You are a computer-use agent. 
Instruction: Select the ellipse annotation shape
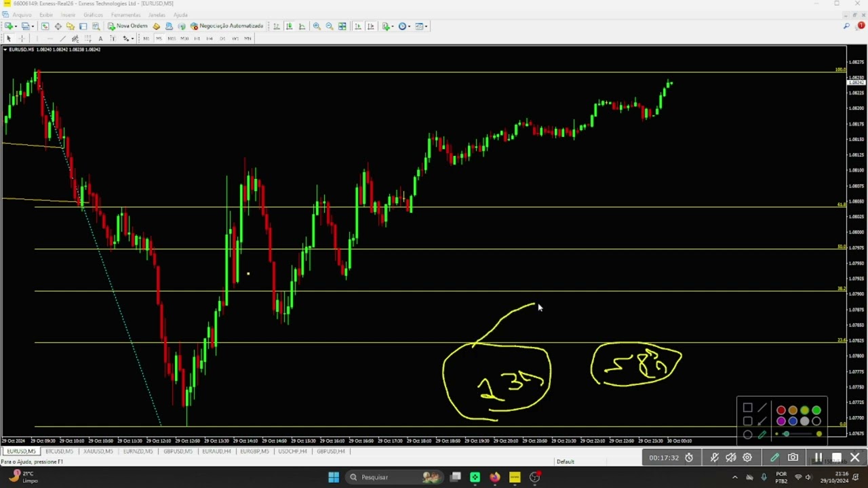[747, 434]
